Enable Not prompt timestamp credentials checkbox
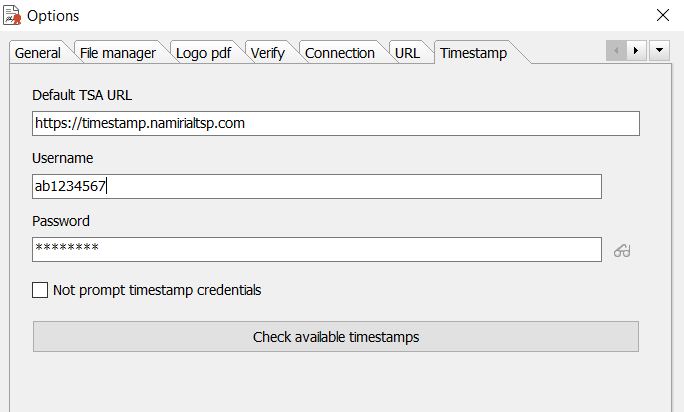 [40, 290]
